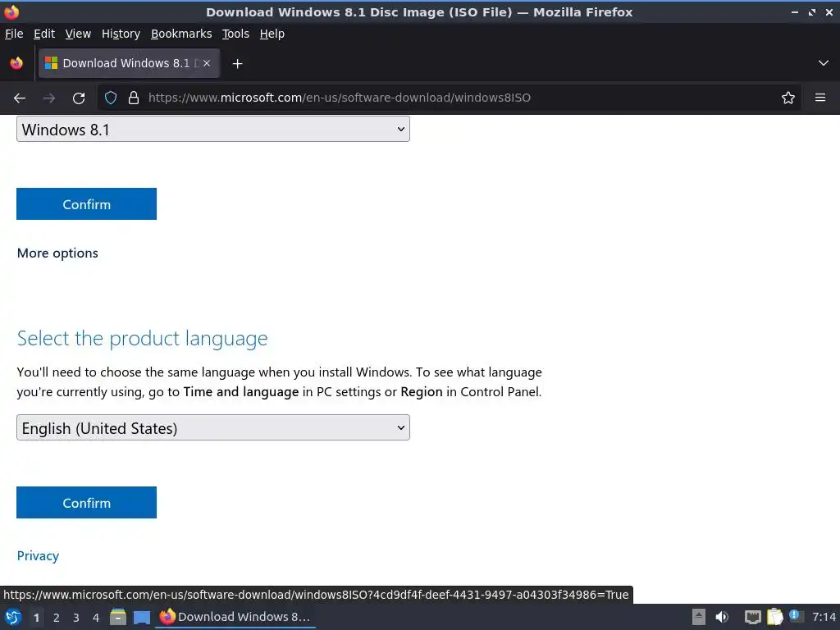
Task: Focus the Firefox taskbar window button
Action: click(x=235, y=617)
